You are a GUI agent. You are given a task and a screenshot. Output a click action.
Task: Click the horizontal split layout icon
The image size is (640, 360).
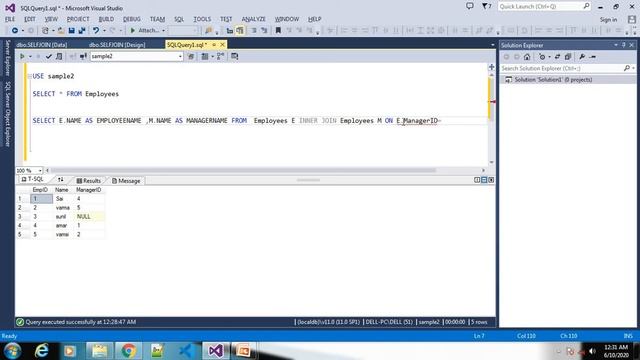click(x=484, y=180)
